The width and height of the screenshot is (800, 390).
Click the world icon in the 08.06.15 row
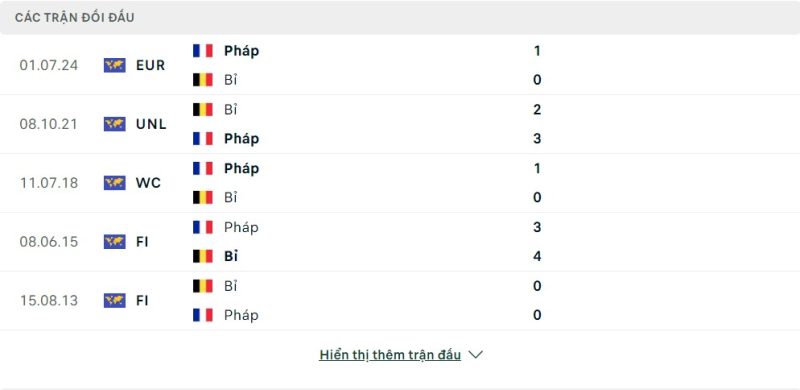pyautogui.click(x=115, y=241)
